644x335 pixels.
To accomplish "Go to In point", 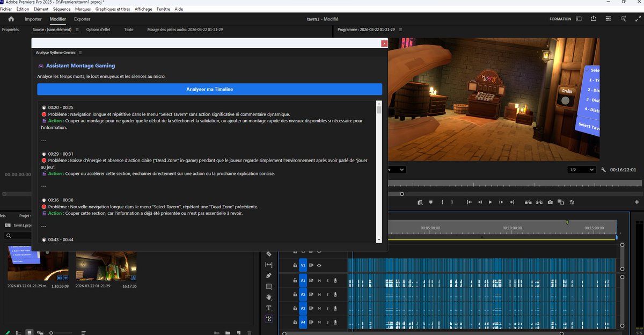I will 469,202.
